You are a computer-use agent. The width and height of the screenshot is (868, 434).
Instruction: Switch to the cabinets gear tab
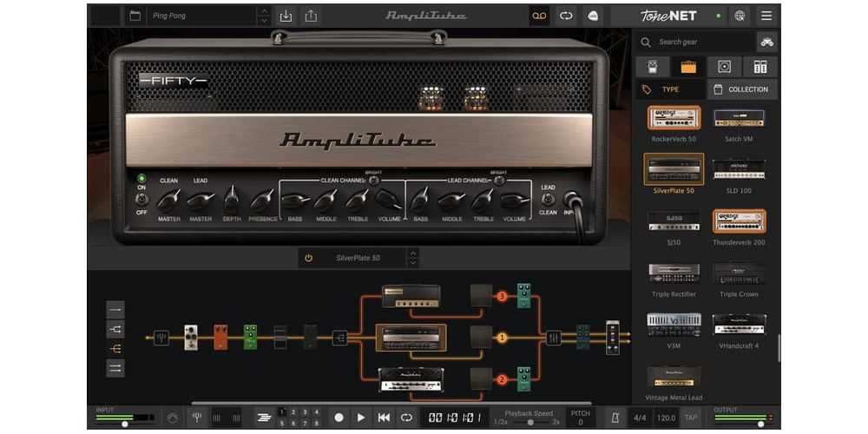(724, 67)
